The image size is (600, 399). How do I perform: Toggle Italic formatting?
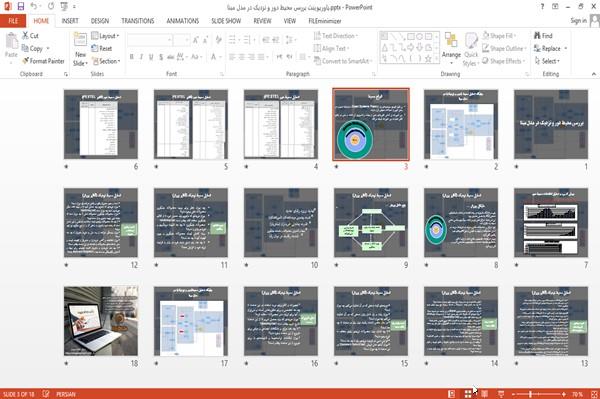tap(142, 57)
